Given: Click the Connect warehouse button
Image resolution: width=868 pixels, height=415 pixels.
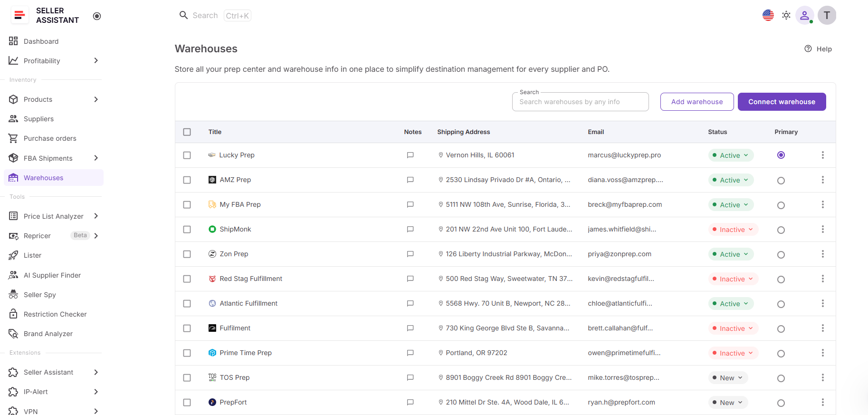Looking at the screenshot, I should click(x=782, y=102).
